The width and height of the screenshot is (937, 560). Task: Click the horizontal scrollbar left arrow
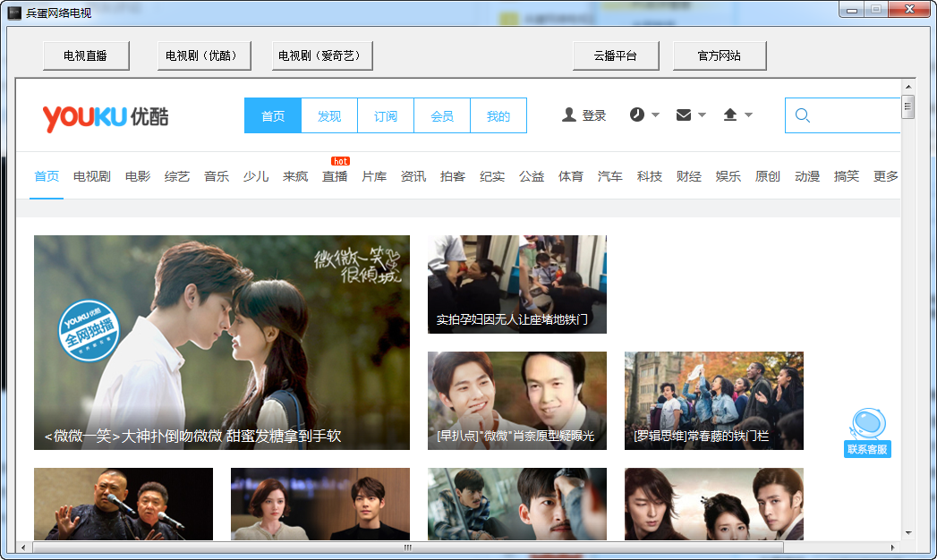tap(23, 547)
